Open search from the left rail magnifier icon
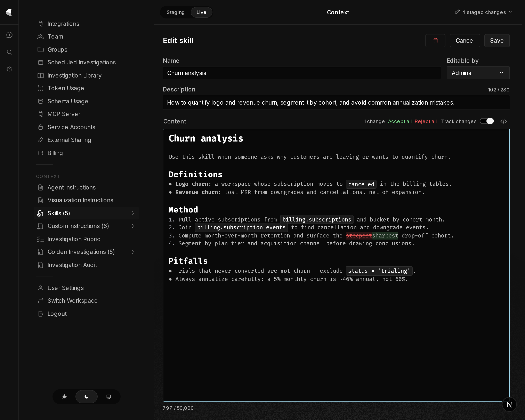Viewport: 525px width, 420px height. coord(9,52)
